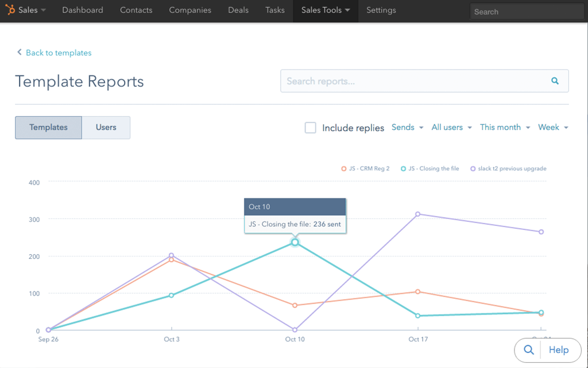
Task: Click the search icon in the reports search bar
Action: pos(554,80)
